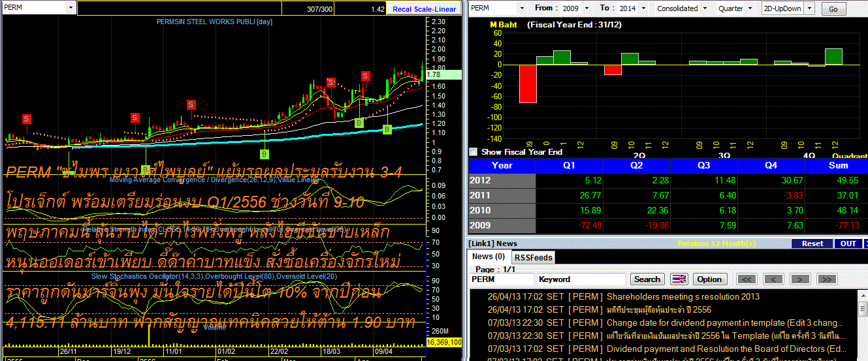This screenshot has height=361, width=868.
Task: Click Recal Scale-Linear button
Action: [x=425, y=9]
